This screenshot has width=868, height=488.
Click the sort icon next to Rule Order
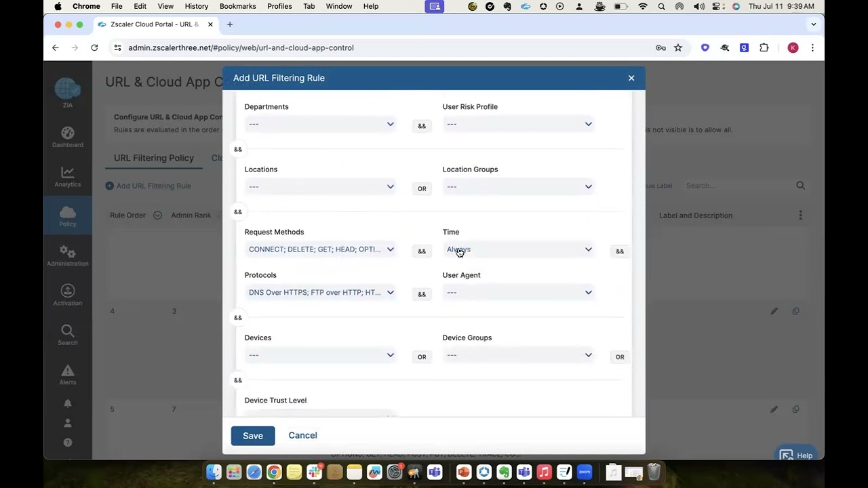[157, 216]
